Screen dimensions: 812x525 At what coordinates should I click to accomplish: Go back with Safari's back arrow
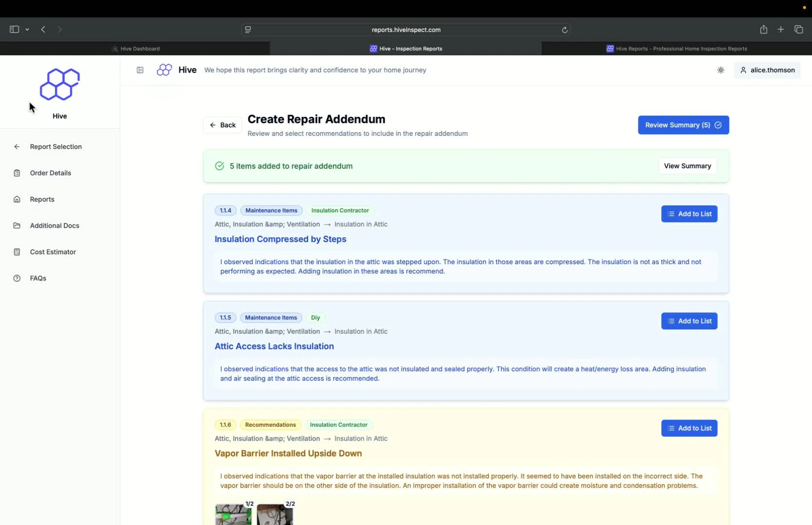coord(43,29)
